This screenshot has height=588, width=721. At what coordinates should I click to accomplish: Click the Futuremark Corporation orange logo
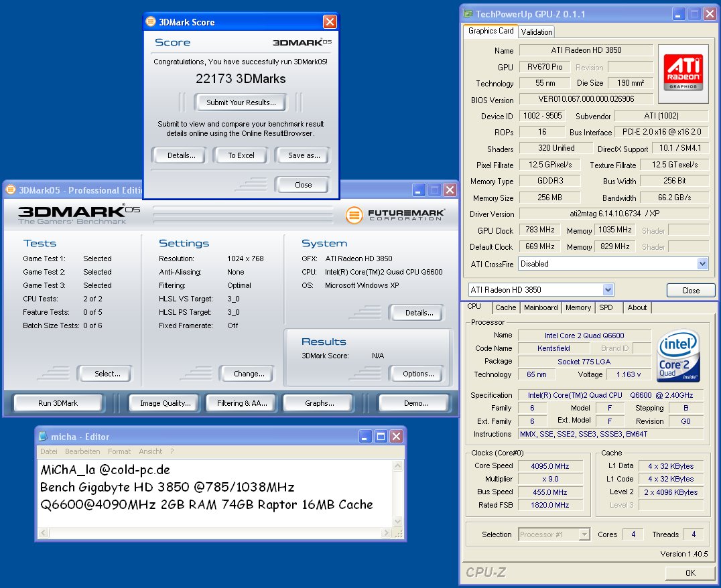[x=354, y=215]
